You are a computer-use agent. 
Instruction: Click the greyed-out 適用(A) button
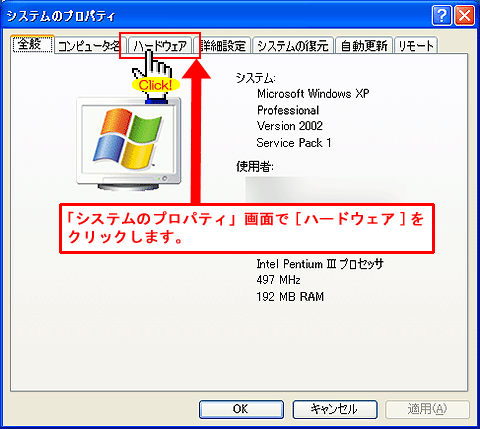pos(427,409)
